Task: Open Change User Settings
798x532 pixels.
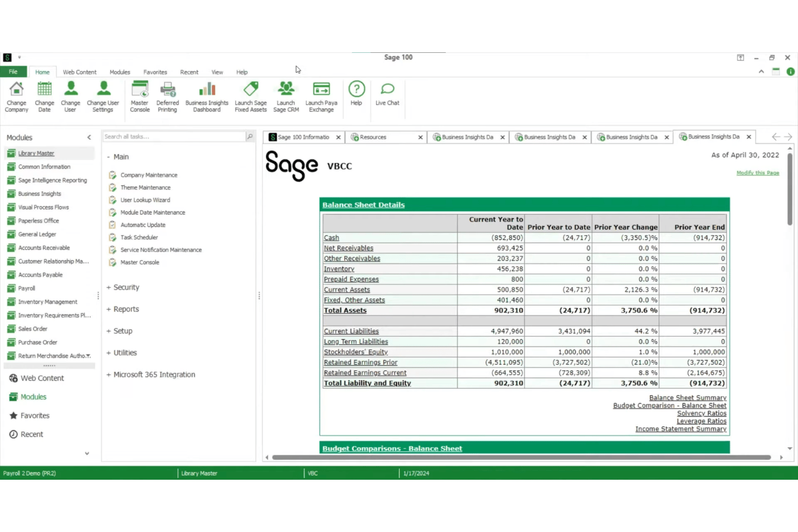Action: 103,96
